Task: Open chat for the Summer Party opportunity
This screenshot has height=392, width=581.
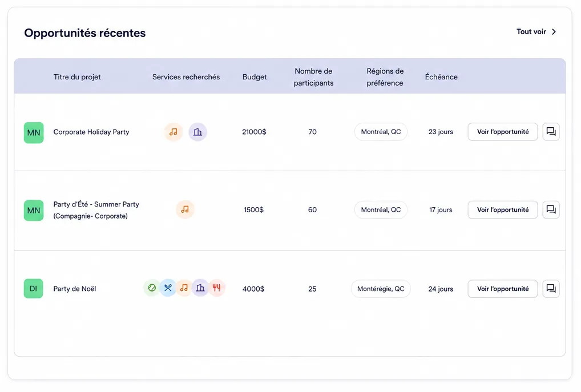Action: 551,210
